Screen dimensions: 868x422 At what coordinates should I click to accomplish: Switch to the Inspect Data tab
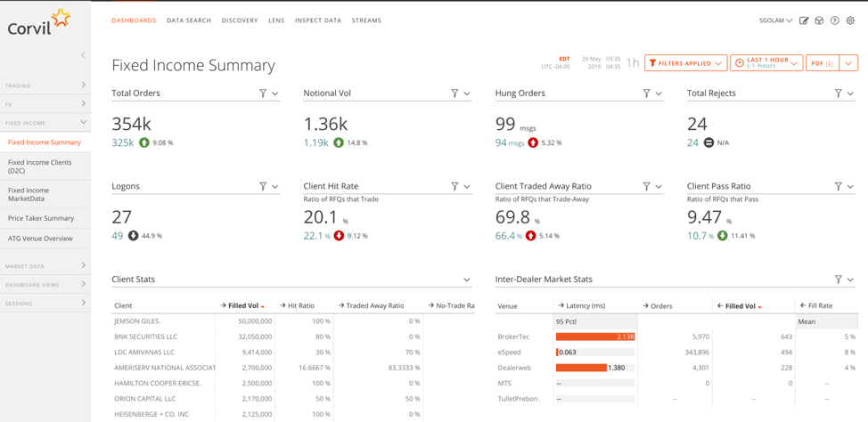click(318, 20)
